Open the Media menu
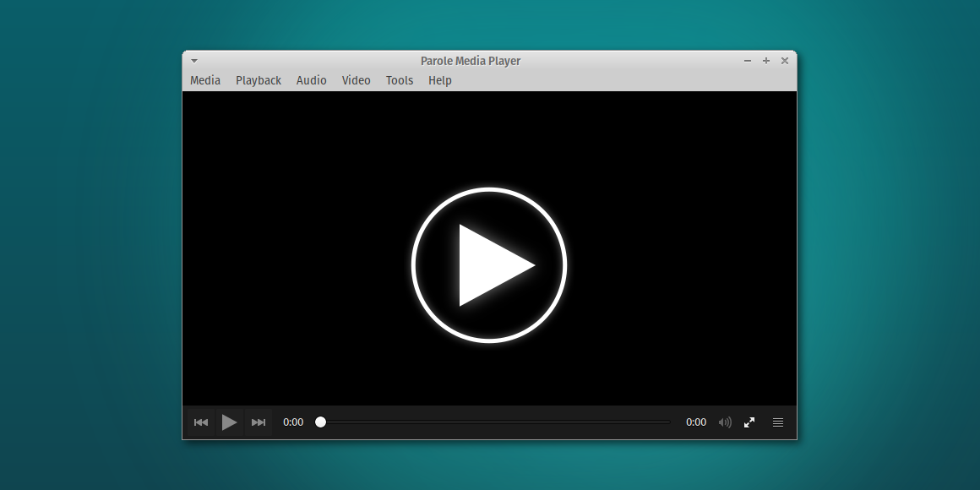The width and height of the screenshot is (980, 490). click(x=205, y=80)
